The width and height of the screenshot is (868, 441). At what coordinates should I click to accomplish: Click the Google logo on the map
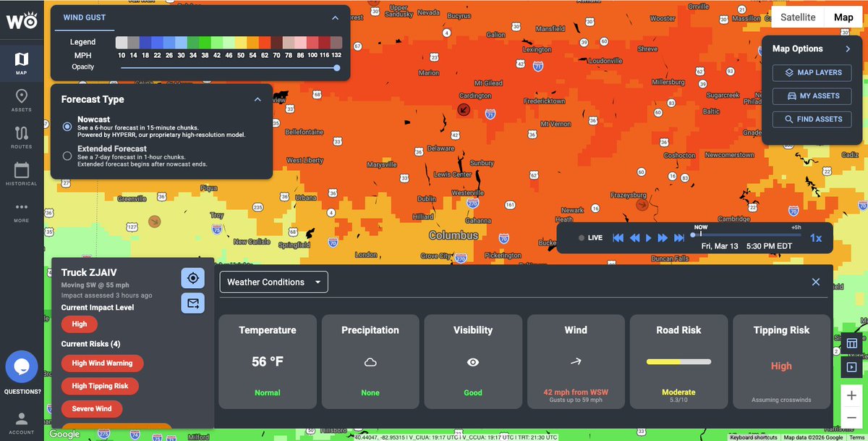[x=64, y=434]
